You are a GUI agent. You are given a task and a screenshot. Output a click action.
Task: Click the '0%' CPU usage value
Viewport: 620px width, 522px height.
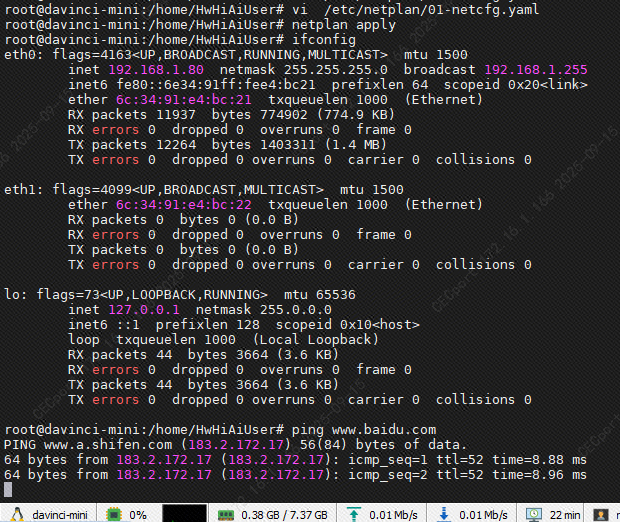pos(138,515)
